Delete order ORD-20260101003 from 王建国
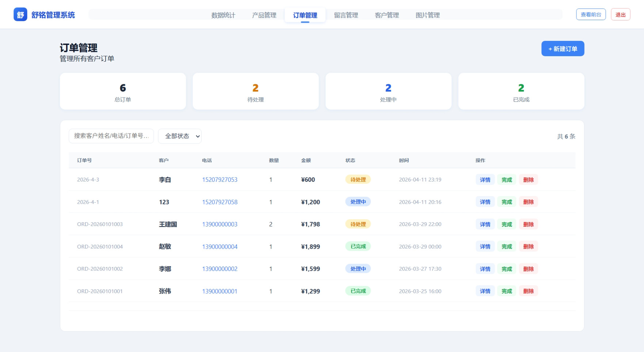The height and width of the screenshot is (352, 644). click(528, 224)
